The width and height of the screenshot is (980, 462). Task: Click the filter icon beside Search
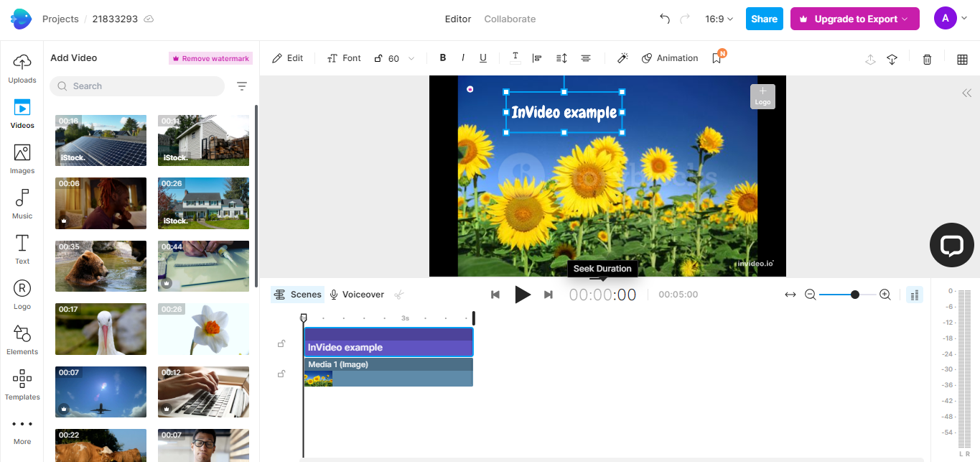(242, 86)
